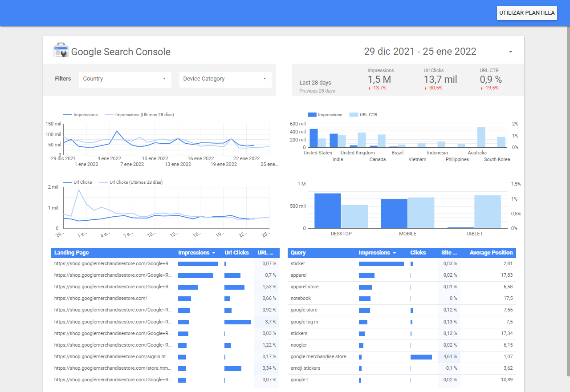Click the URL CTR legend swatch on country chart
This screenshot has width=570, height=392.
click(x=354, y=115)
